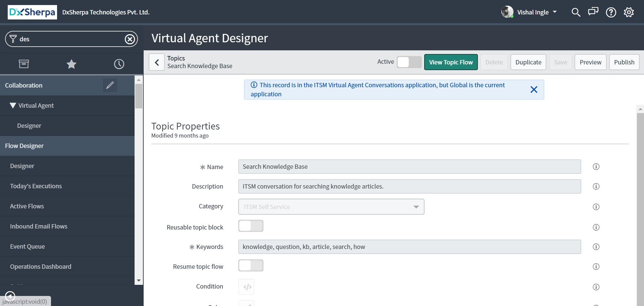Click the edit pencil beside Collaboration
Screen dimensions: 644x306
tap(110, 85)
